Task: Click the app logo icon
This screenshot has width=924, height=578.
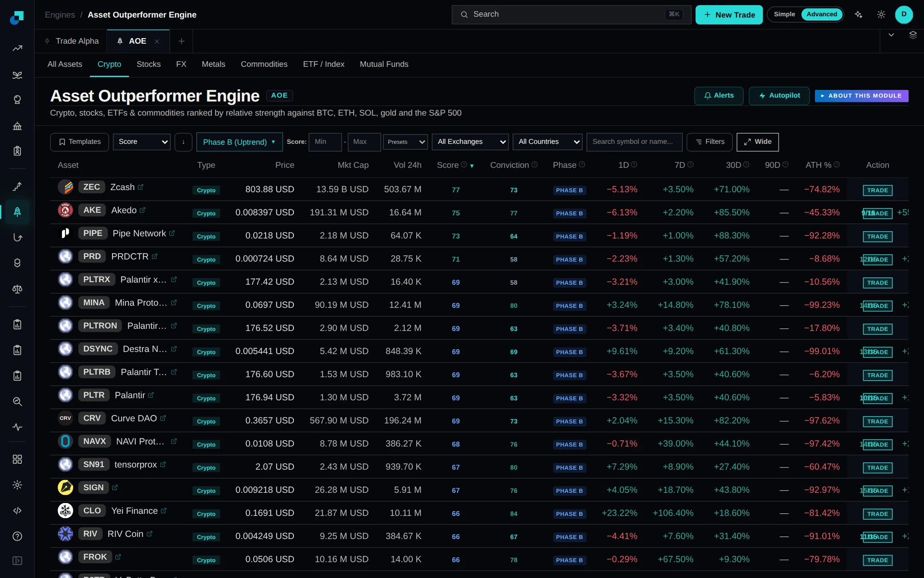Action: pyautogui.click(x=17, y=18)
